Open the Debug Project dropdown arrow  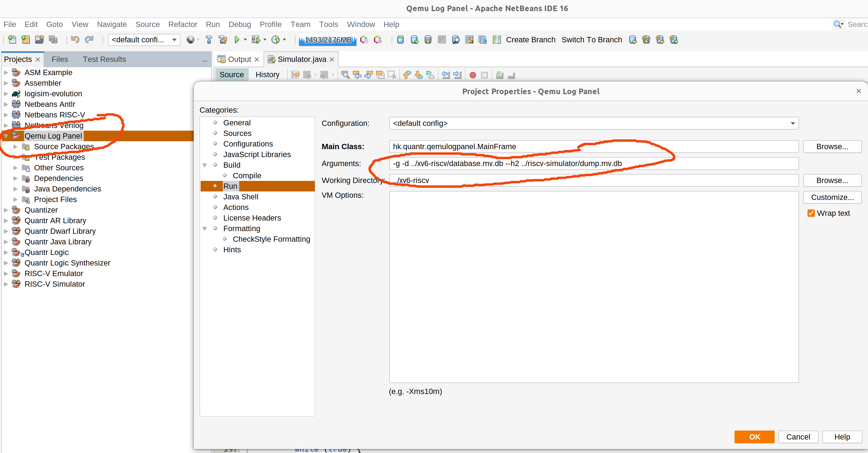[x=265, y=40]
